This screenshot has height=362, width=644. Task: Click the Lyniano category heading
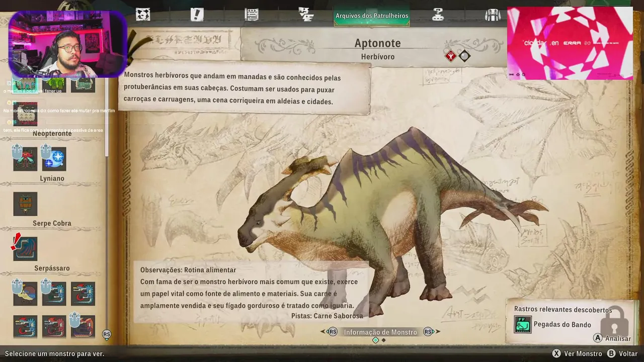coord(52,178)
